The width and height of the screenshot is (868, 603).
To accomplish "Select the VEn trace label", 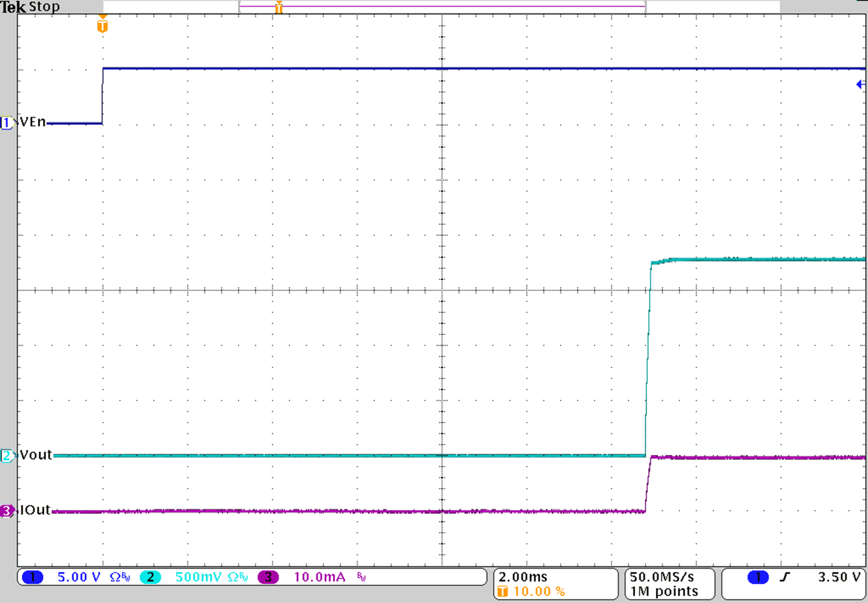I will (34, 121).
